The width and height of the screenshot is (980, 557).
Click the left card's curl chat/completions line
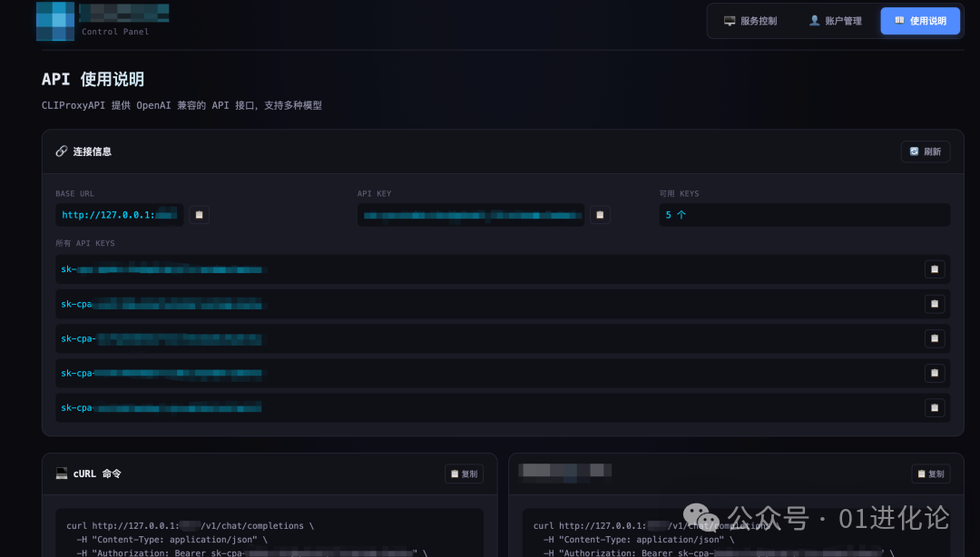(x=190, y=526)
